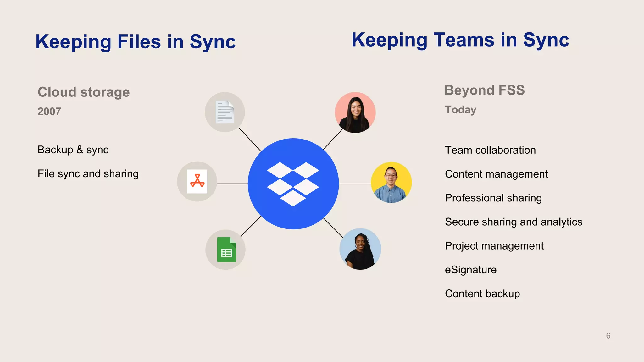The height and width of the screenshot is (362, 644).
Task: Select the green spreadsheet file icon
Action: point(225,250)
